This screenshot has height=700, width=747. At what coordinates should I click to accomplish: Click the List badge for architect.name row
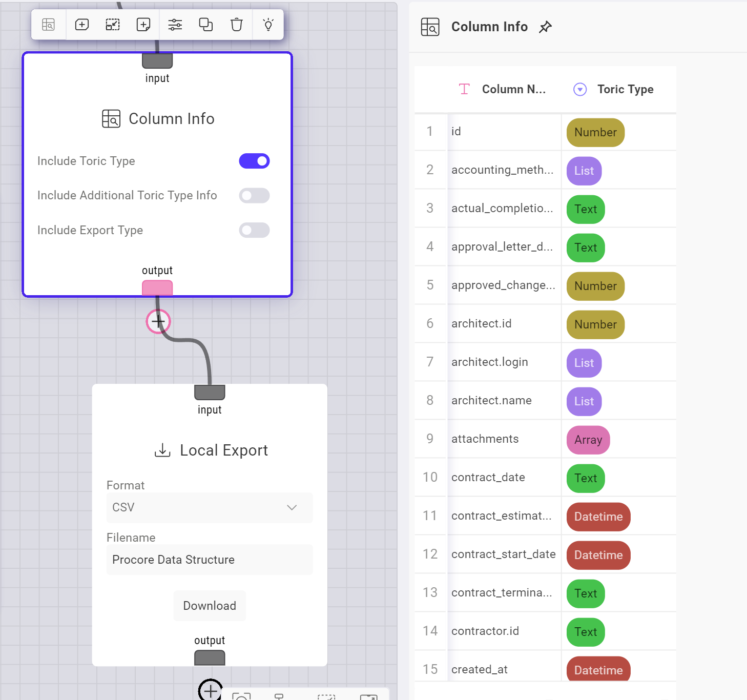(584, 402)
